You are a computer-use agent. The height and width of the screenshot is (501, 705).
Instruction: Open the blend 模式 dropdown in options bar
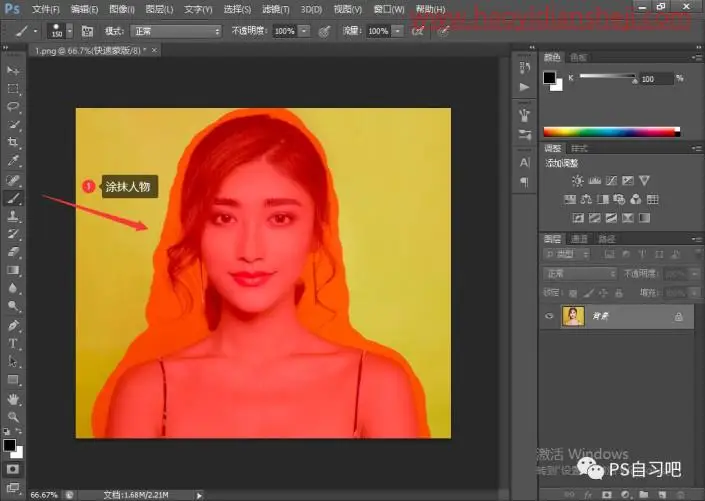click(176, 31)
